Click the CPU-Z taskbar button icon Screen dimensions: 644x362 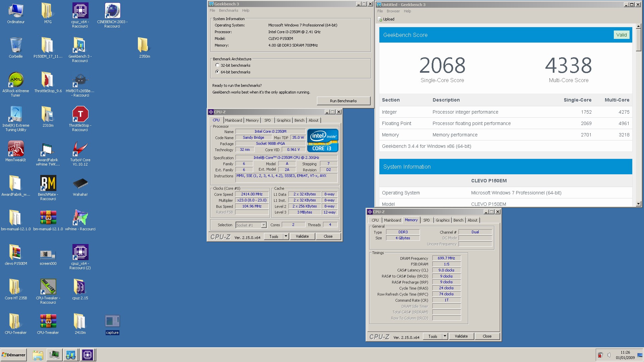87,355
